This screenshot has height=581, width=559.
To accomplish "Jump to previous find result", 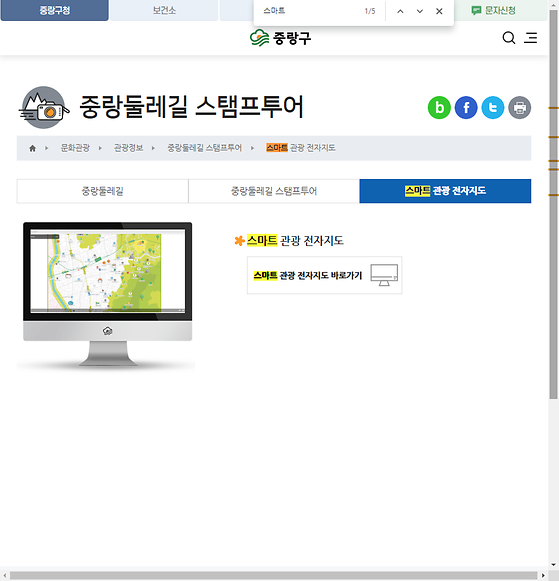I will click(400, 11).
